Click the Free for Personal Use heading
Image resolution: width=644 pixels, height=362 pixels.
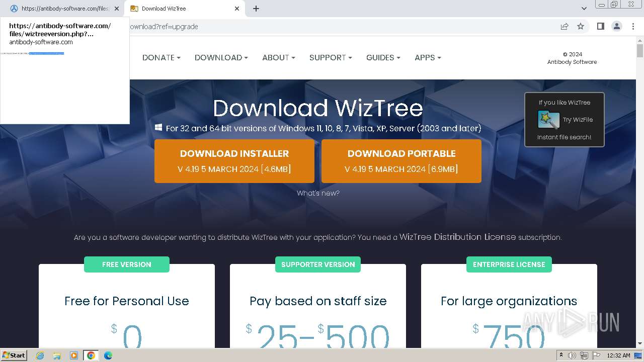[x=127, y=301]
